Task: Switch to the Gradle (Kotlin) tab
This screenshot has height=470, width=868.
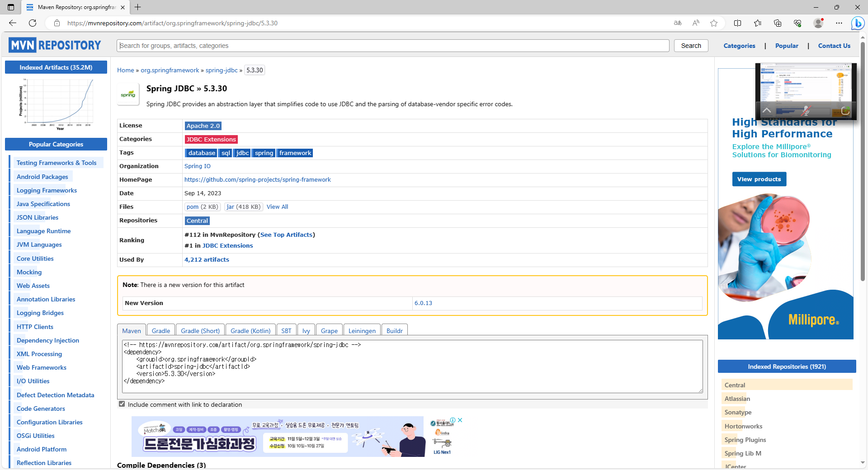Action: point(250,331)
